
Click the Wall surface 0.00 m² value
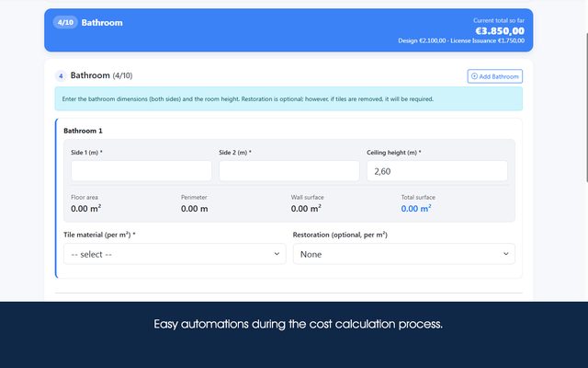coord(306,209)
